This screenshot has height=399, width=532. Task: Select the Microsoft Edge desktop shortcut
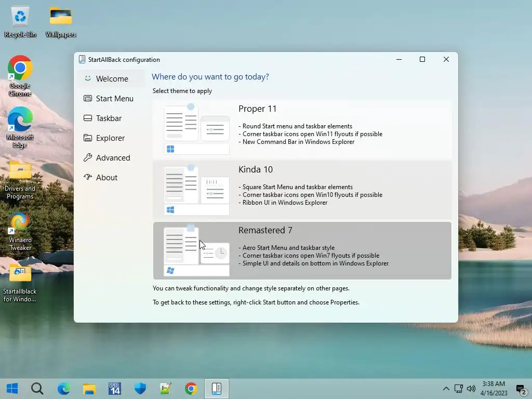pos(20,128)
